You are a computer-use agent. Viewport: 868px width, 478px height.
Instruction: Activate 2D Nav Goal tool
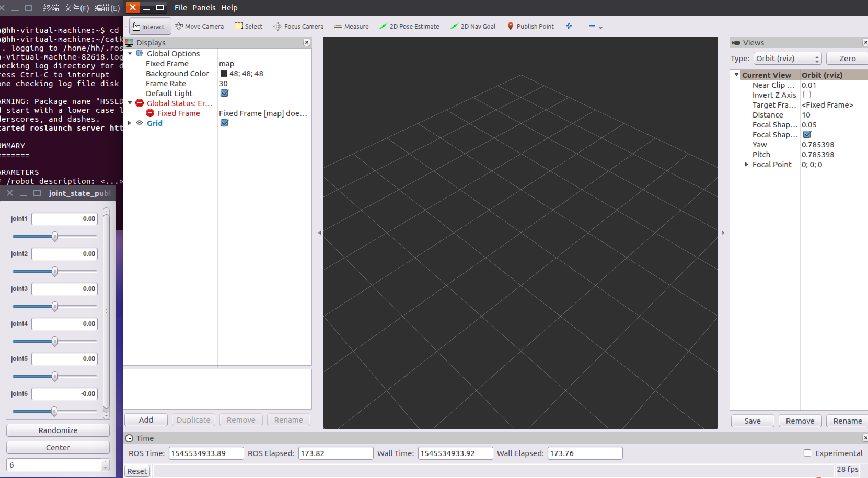pyautogui.click(x=473, y=27)
